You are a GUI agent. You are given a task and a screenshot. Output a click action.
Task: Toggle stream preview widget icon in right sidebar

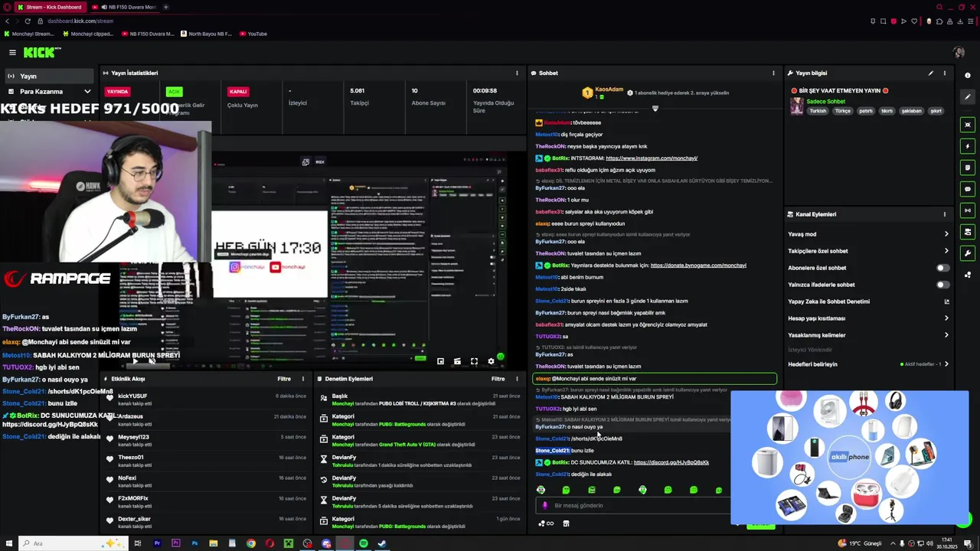click(968, 125)
